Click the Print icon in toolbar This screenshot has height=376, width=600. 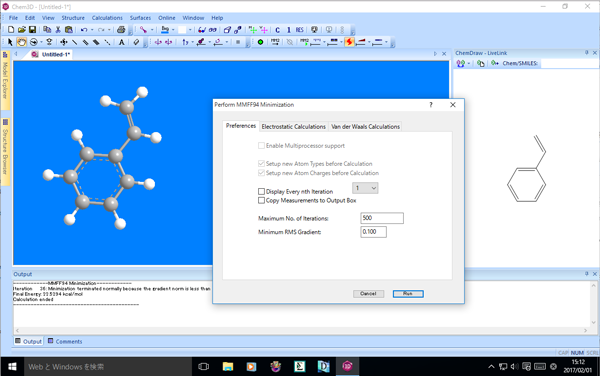(121, 29)
